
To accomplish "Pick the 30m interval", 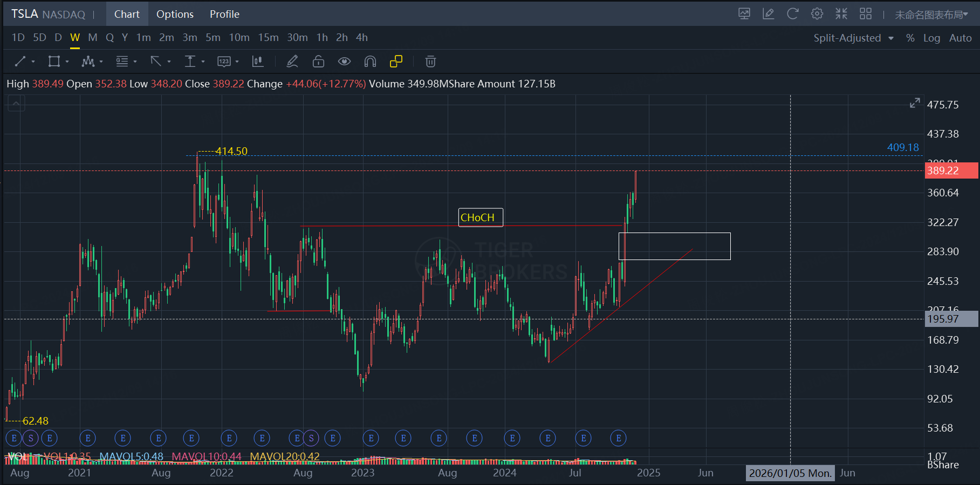I will tap(297, 38).
